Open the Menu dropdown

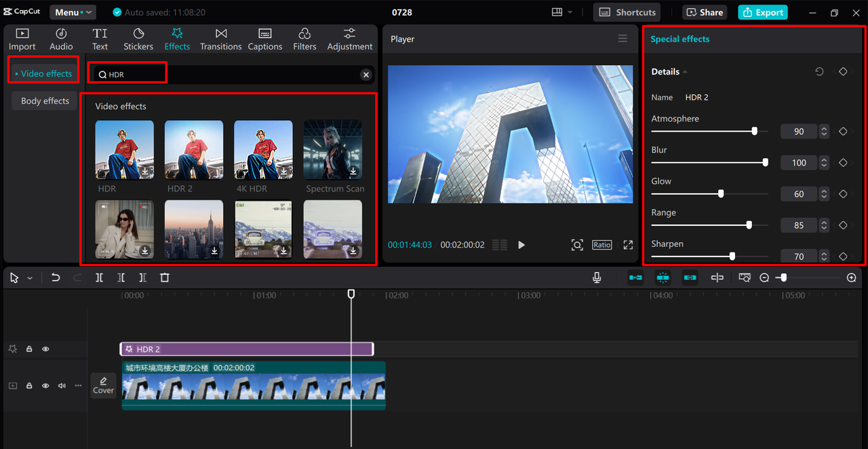(73, 12)
